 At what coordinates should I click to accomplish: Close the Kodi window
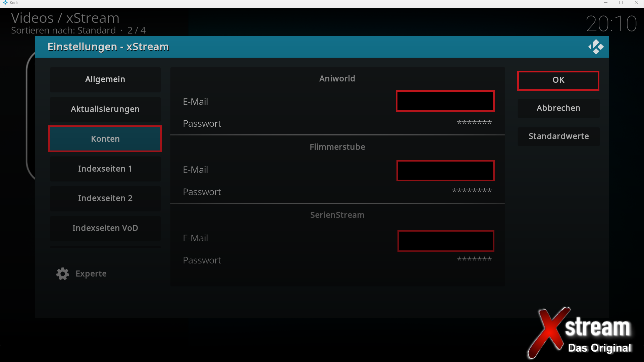(x=636, y=3)
